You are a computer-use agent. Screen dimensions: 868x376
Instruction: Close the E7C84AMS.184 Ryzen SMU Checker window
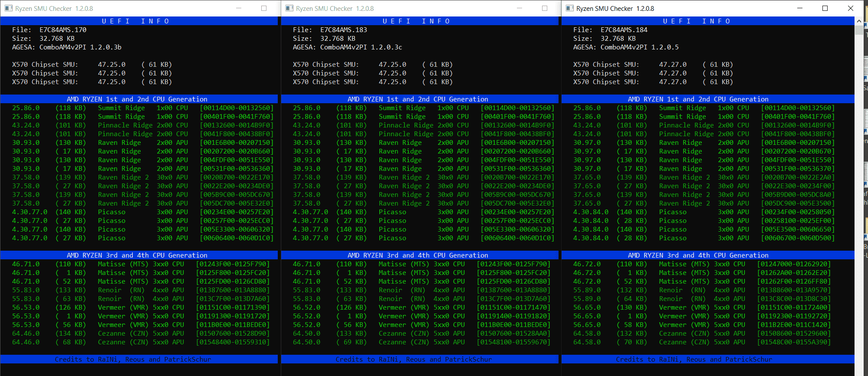point(851,8)
